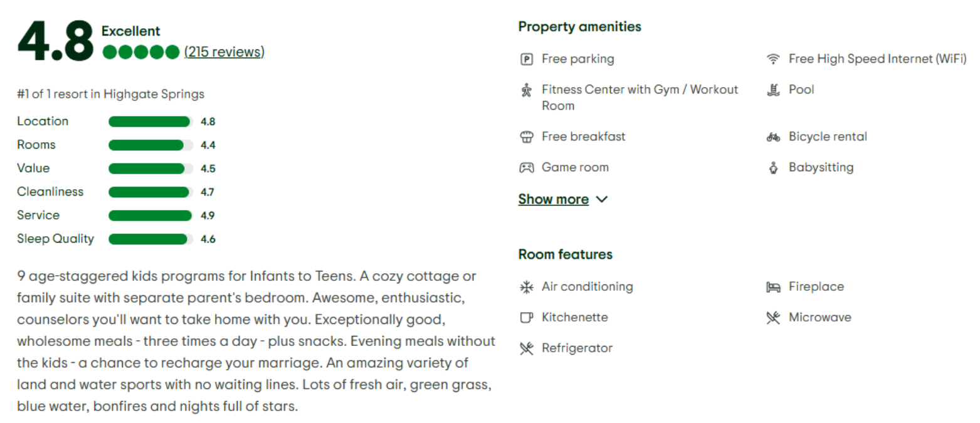
Task: Click the Fitness Center gym icon
Action: (526, 90)
